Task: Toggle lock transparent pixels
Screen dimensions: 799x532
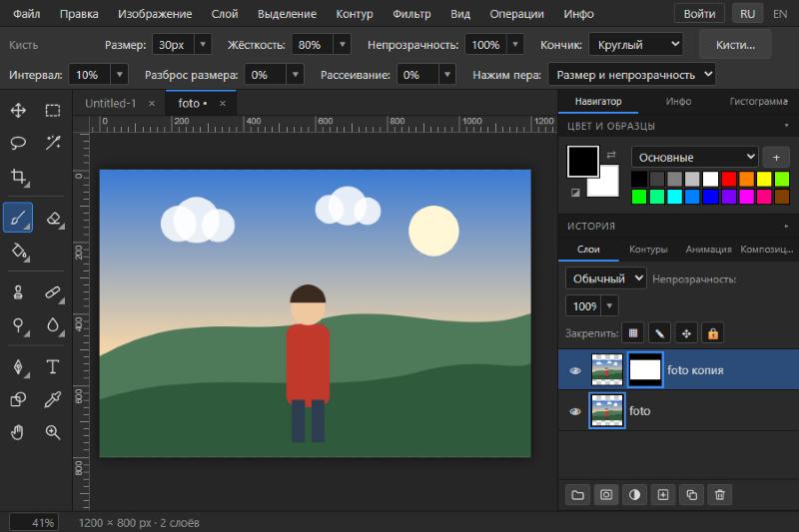Action: 633,333
